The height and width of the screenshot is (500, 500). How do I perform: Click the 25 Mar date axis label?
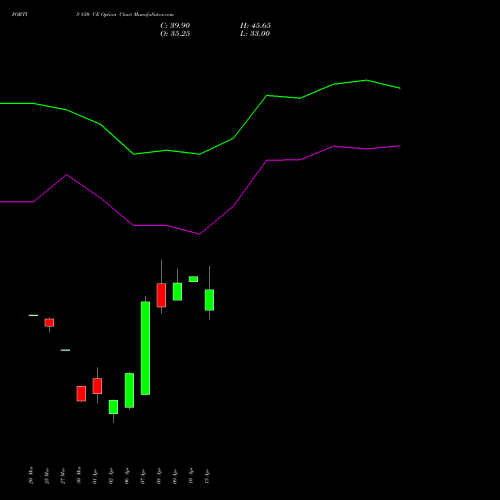(47, 476)
